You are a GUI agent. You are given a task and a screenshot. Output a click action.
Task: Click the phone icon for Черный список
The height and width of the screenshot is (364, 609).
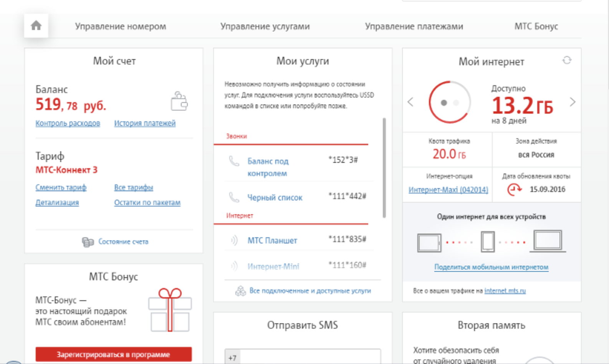(234, 197)
